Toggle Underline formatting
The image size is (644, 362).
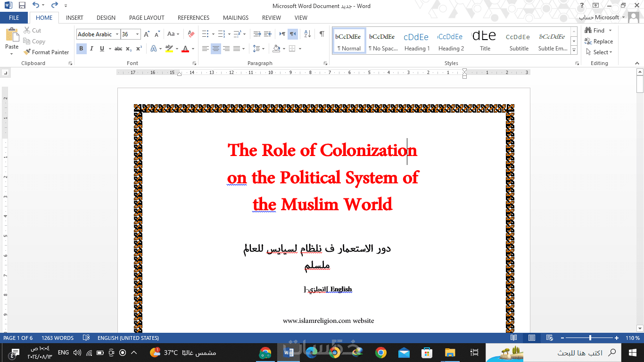[x=101, y=49]
